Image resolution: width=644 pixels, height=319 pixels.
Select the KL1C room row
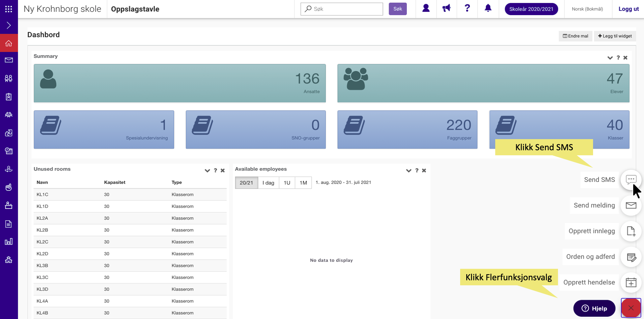(130, 194)
